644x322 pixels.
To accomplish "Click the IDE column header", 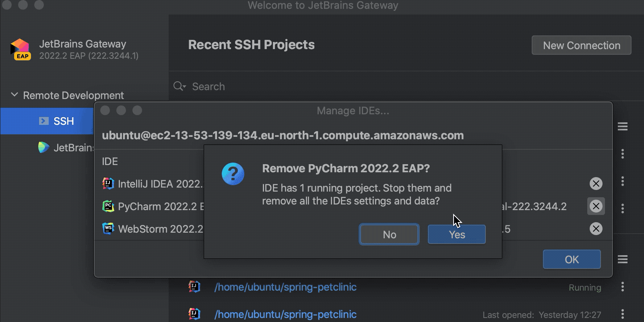I will (x=109, y=161).
